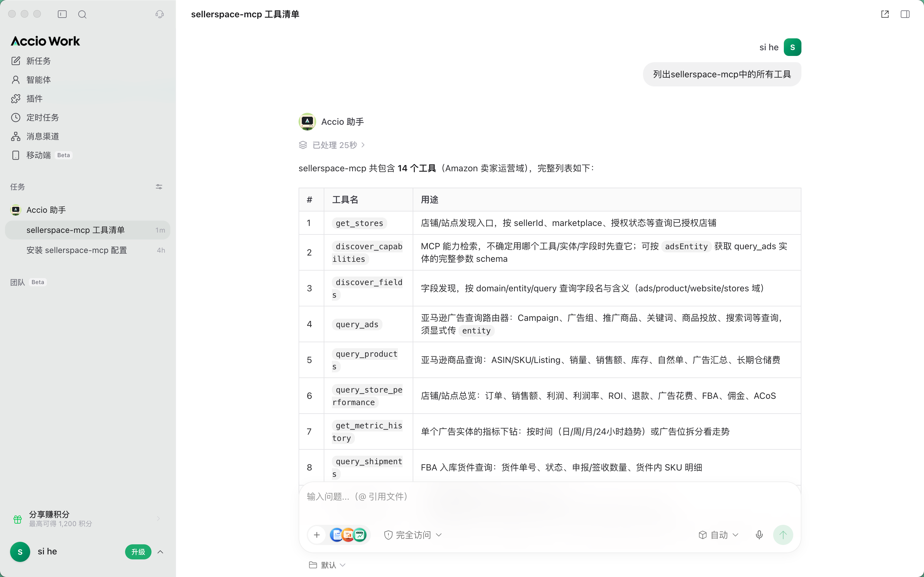Viewport: 924px width, 577px height.
Task: Click the plus attachment button
Action: [x=317, y=535]
